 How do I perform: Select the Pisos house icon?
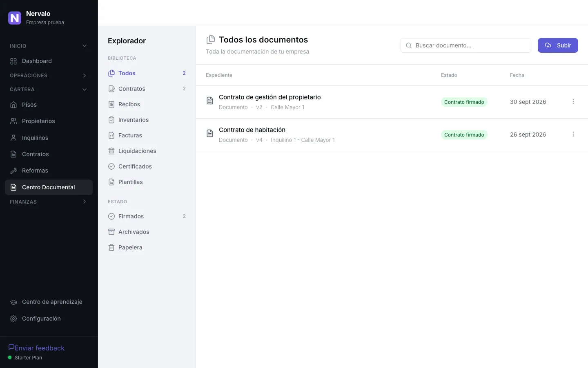coord(13,105)
